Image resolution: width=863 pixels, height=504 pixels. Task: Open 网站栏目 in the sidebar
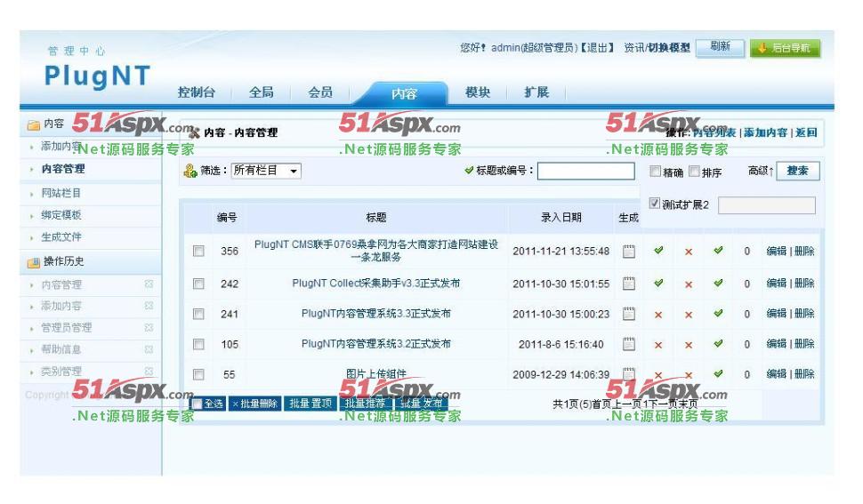coord(61,193)
